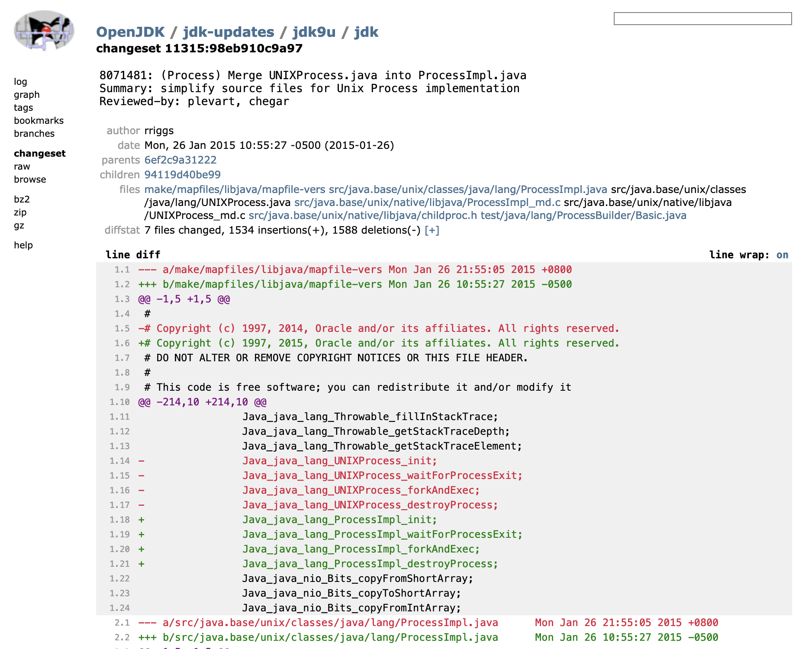Click the changeset 11315:98eb910c9a97 heading
Image resolution: width=812 pixels, height=649 pixels.
coord(199,48)
